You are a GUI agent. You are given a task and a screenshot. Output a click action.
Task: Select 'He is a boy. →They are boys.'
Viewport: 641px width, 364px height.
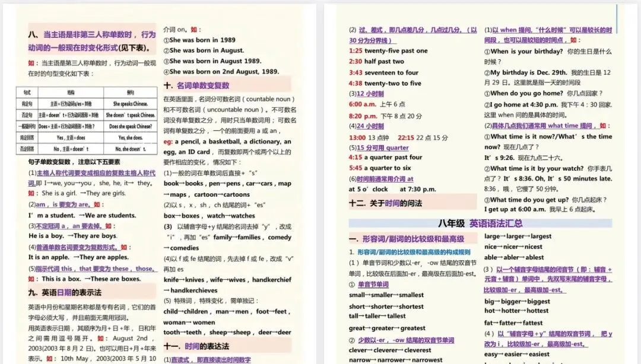click(x=73, y=236)
